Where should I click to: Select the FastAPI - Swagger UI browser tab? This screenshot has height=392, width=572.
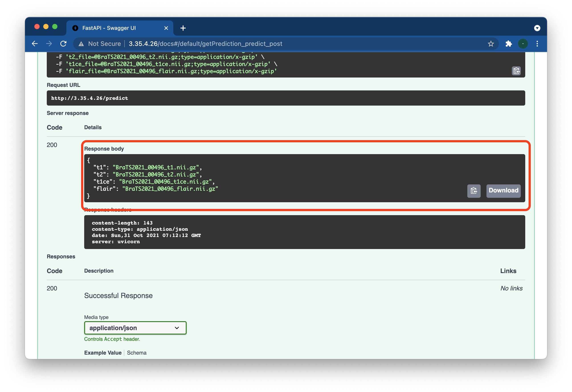tap(109, 28)
